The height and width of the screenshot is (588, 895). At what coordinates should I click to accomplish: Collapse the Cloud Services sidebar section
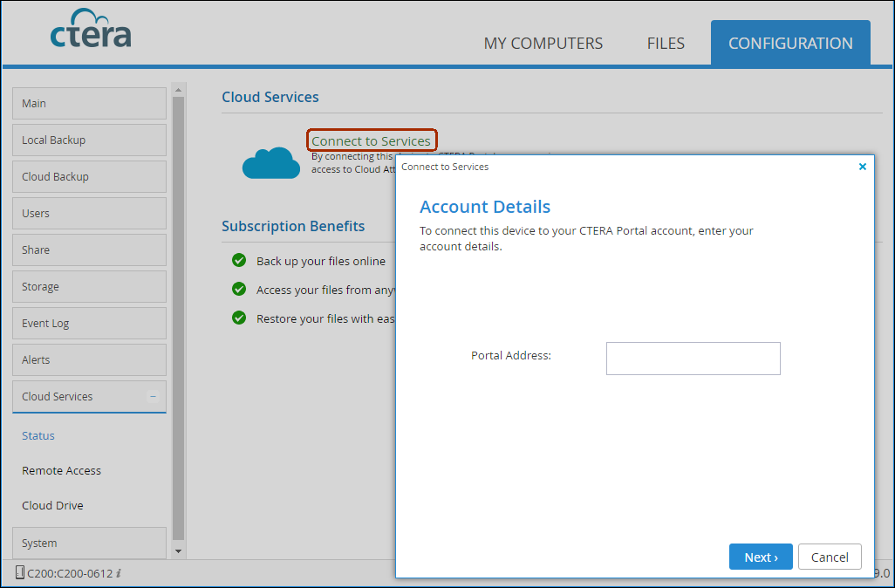[153, 396]
